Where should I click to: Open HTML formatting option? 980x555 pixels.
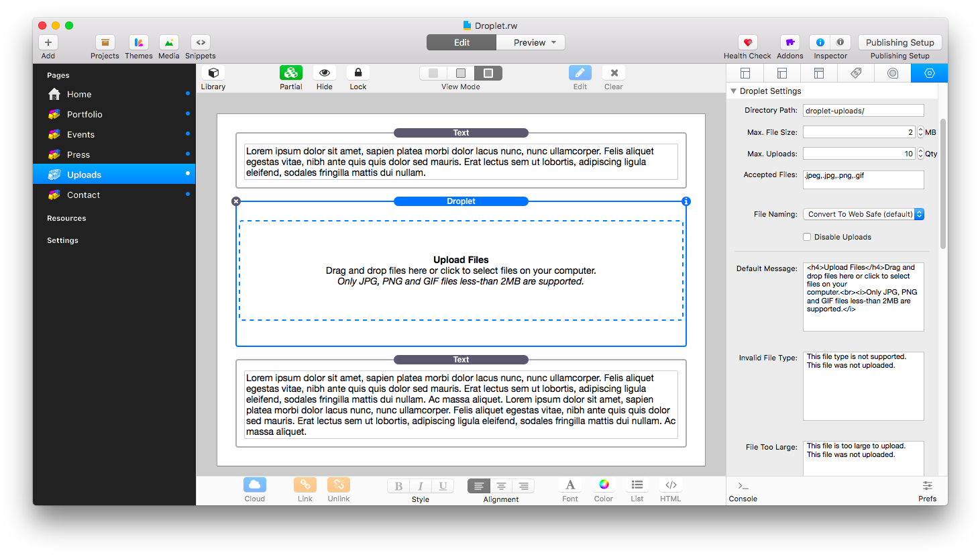pyautogui.click(x=670, y=485)
